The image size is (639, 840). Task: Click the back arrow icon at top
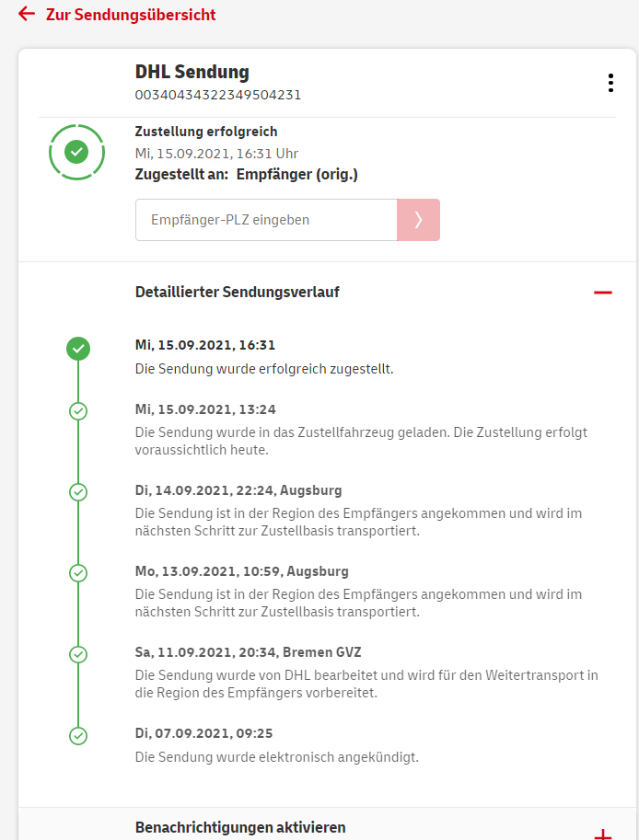click(27, 15)
